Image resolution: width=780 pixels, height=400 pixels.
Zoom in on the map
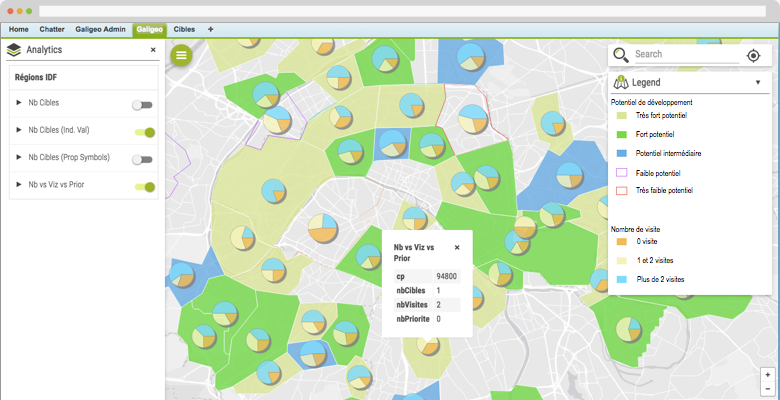tap(767, 374)
